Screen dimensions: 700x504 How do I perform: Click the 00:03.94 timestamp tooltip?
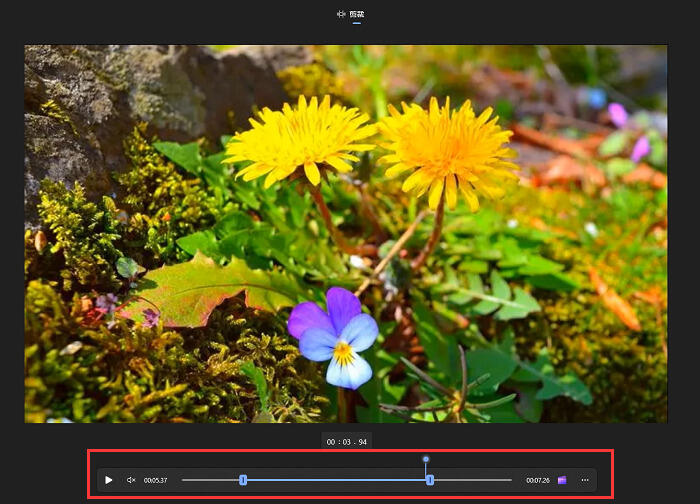click(346, 442)
